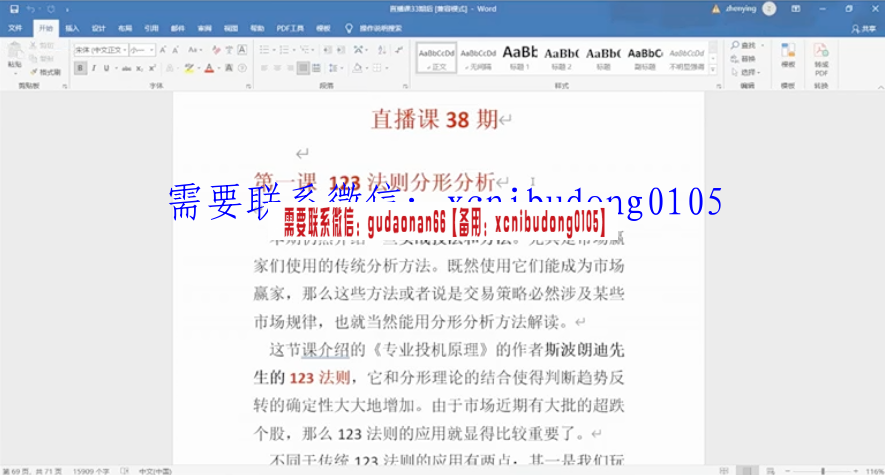Open Tell Me search lightbulb
885x475 pixels.
pos(349,28)
